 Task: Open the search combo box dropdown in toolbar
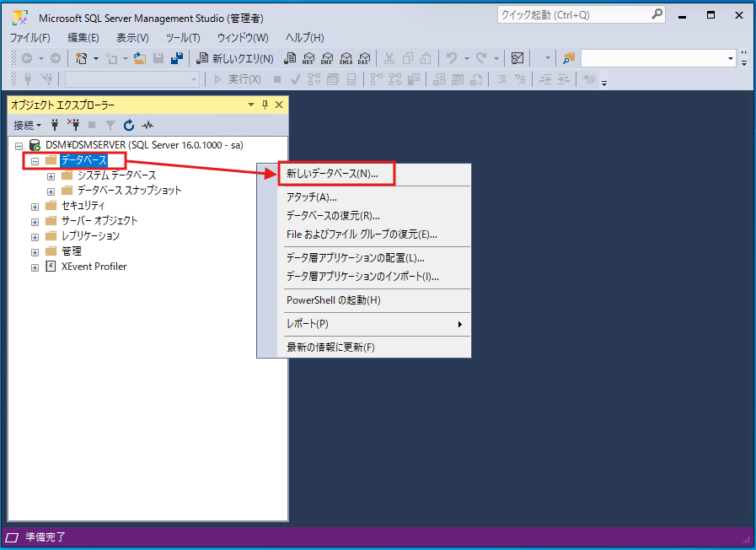pyautogui.click(x=731, y=58)
